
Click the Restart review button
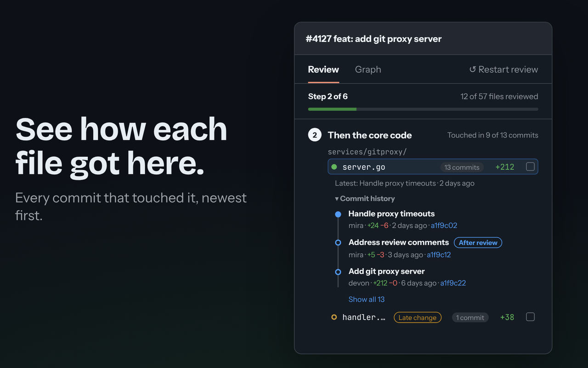coord(503,69)
